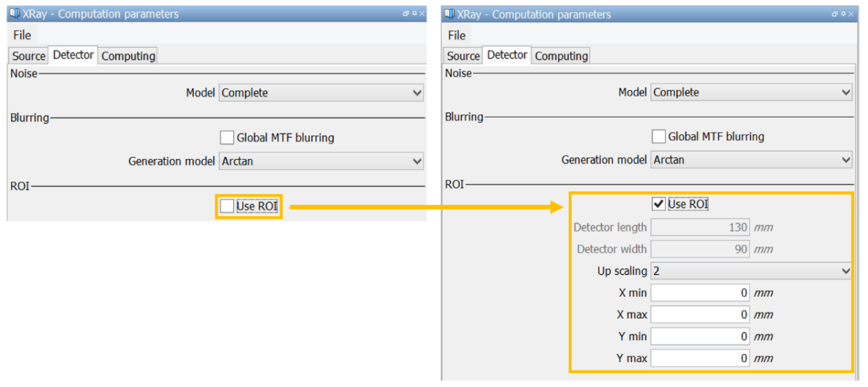This screenshot has width=868, height=387.
Task: Open the Noise Model dropdown in left panel
Action: [321, 93]
